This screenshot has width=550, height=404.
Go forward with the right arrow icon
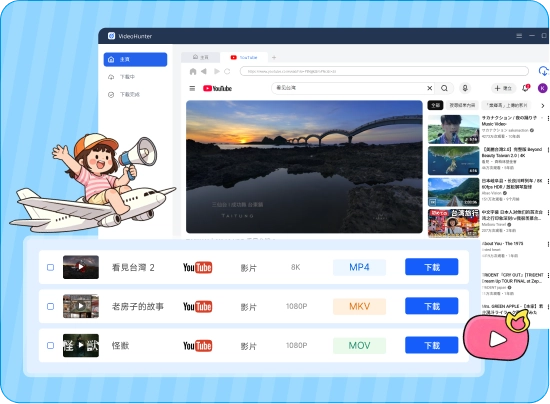tap(217, 72)
